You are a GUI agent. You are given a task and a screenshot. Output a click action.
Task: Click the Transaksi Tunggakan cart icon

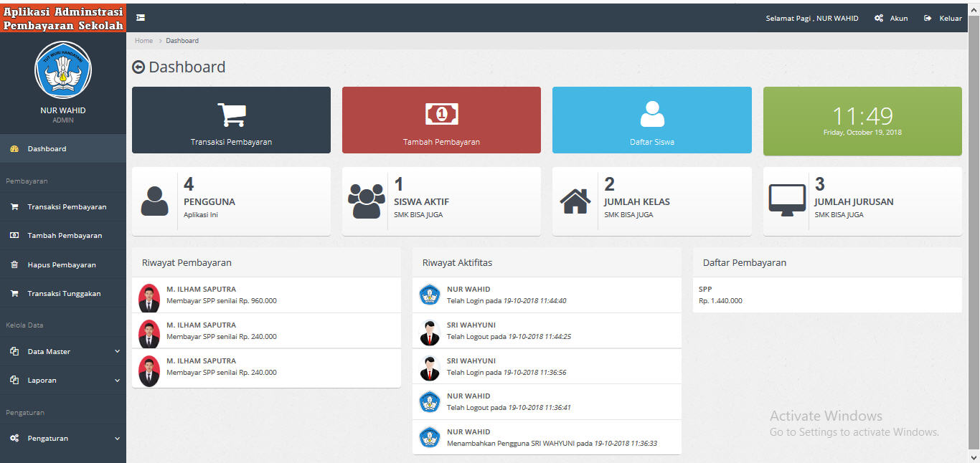pyautogui.click(x=16, y=293)
